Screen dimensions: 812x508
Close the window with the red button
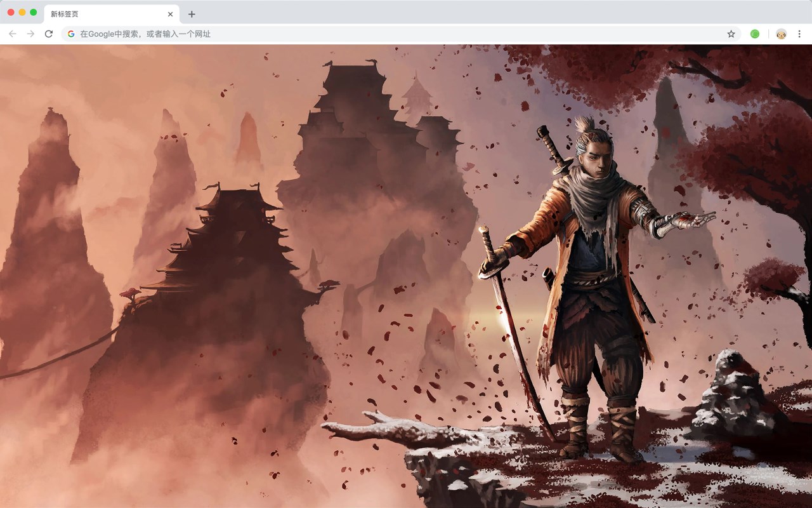(11, 13)
